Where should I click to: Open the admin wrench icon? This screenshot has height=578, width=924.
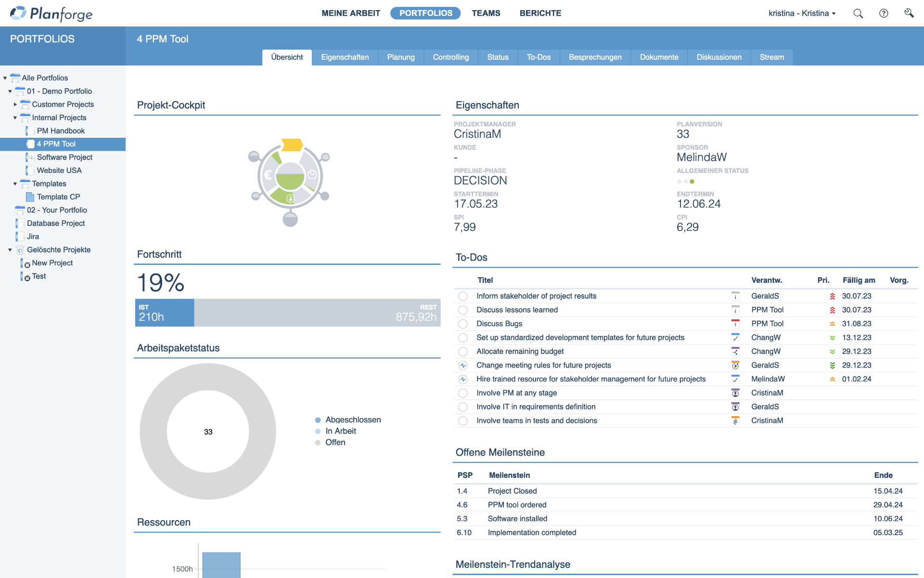pos(910,13)
